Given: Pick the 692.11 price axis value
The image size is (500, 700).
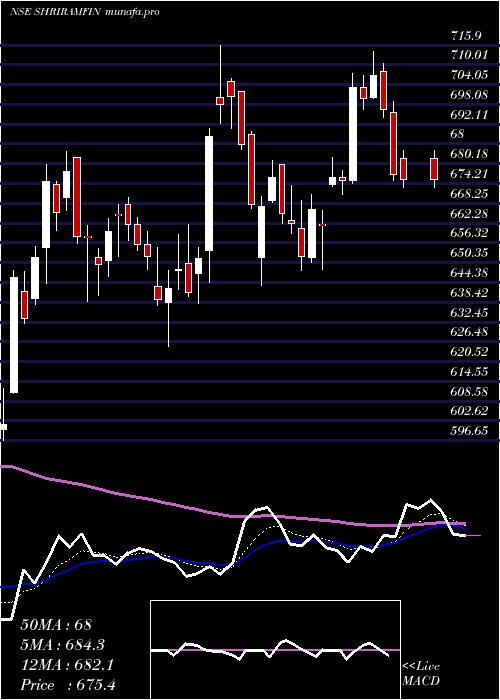Looking at the screenshot, I should tap(469, 114).
